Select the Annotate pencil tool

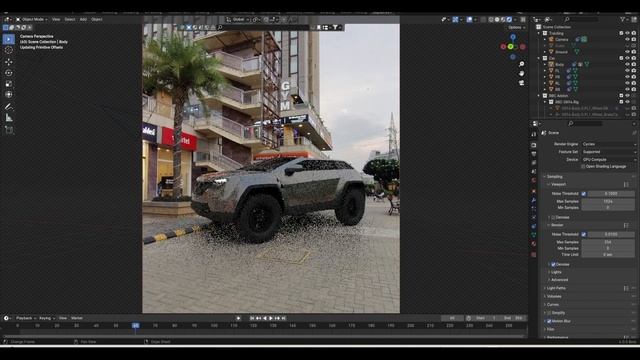coord(9,107)
